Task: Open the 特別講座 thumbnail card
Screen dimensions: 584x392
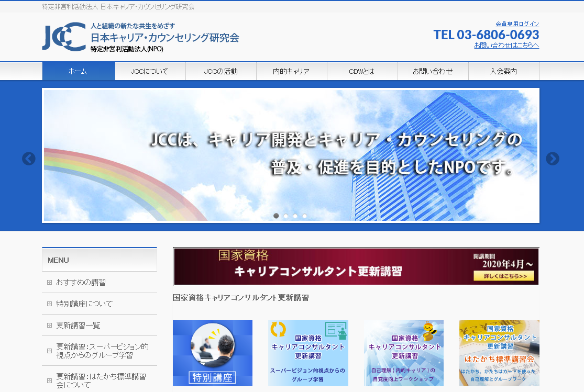Action: click(213, 353)
